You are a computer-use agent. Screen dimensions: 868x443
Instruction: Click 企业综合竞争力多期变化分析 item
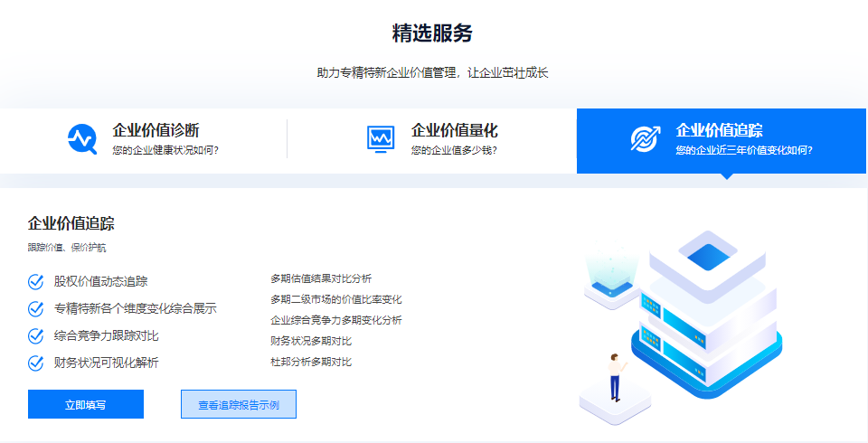pyautogui.click(x=335, y=320)
